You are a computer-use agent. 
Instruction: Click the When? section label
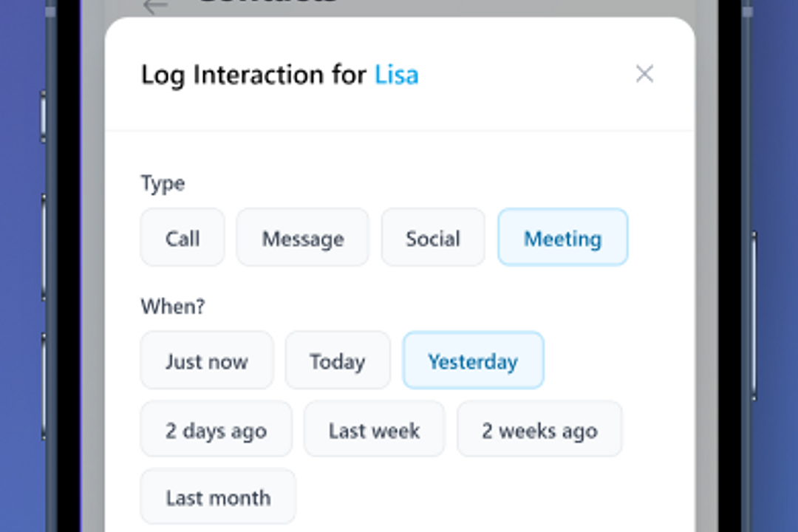(172, 306)
